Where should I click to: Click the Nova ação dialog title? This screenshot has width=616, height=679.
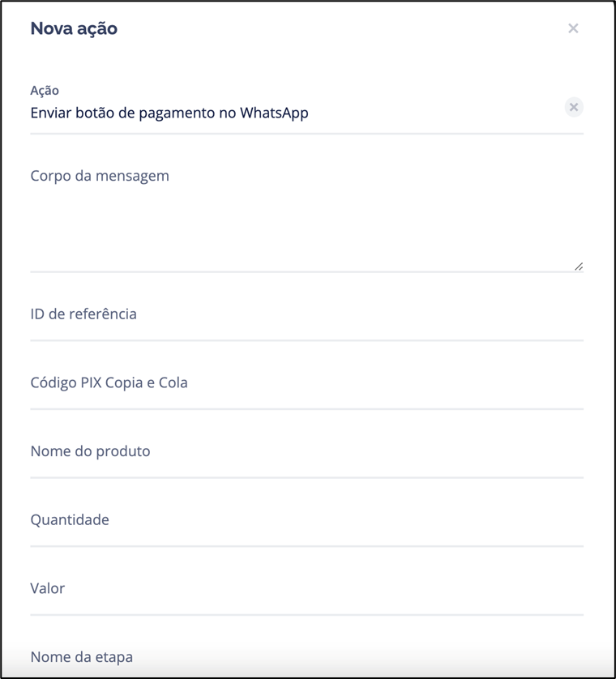pyautogui.click(x=74, y=28)
